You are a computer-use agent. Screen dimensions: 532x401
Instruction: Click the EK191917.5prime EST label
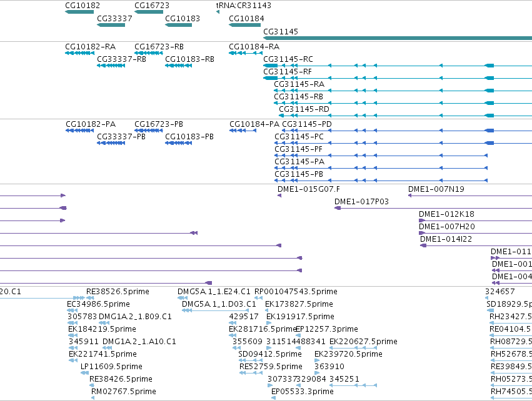300,317
